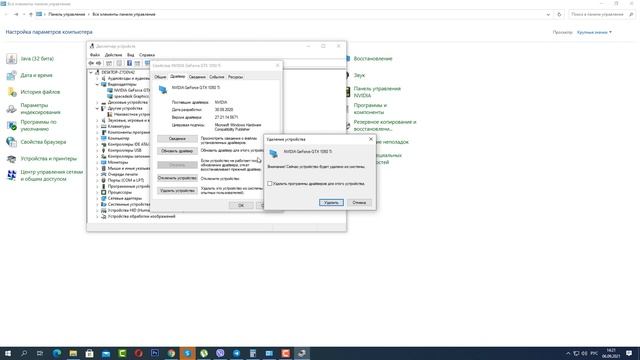The image size is (640, 360).
Task: Click the Удалить устройство button in properties
Action: tap(177, 191)
